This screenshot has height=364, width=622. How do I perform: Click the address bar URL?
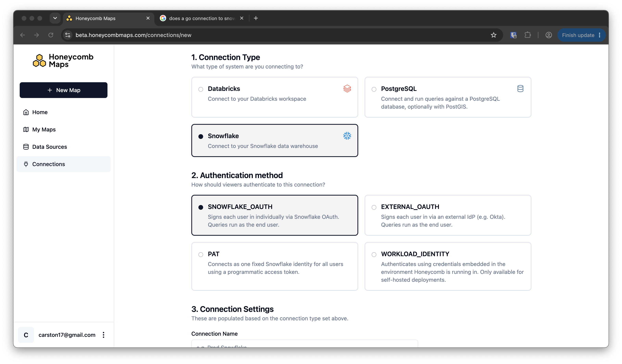pyautogui.click(x=133, y=35)
